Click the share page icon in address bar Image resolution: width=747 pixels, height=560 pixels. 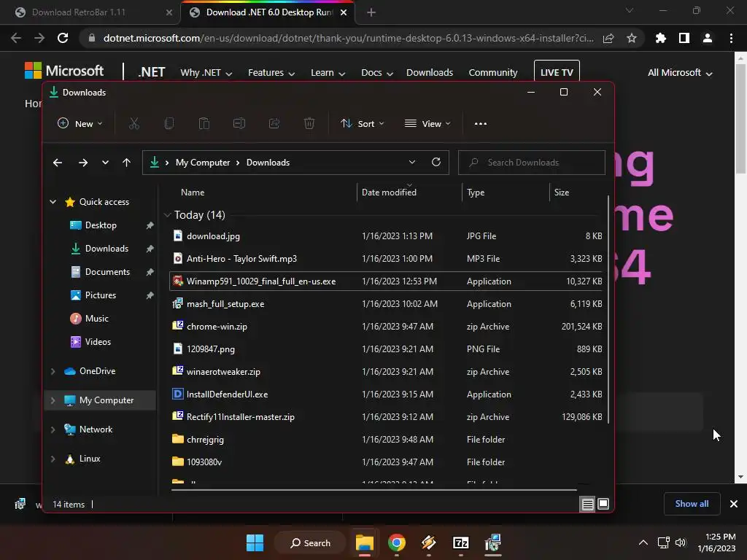point(608,38)
